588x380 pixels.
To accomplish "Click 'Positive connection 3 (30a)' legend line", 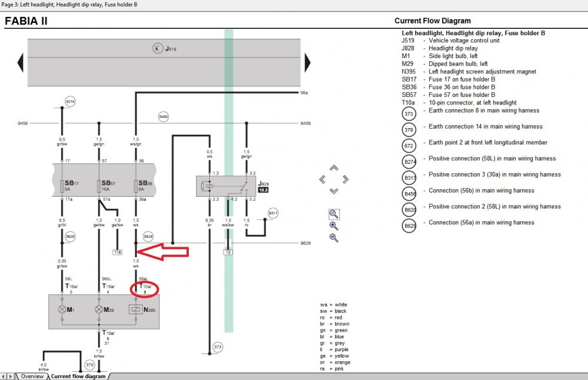I will click(x=495, y=174).
